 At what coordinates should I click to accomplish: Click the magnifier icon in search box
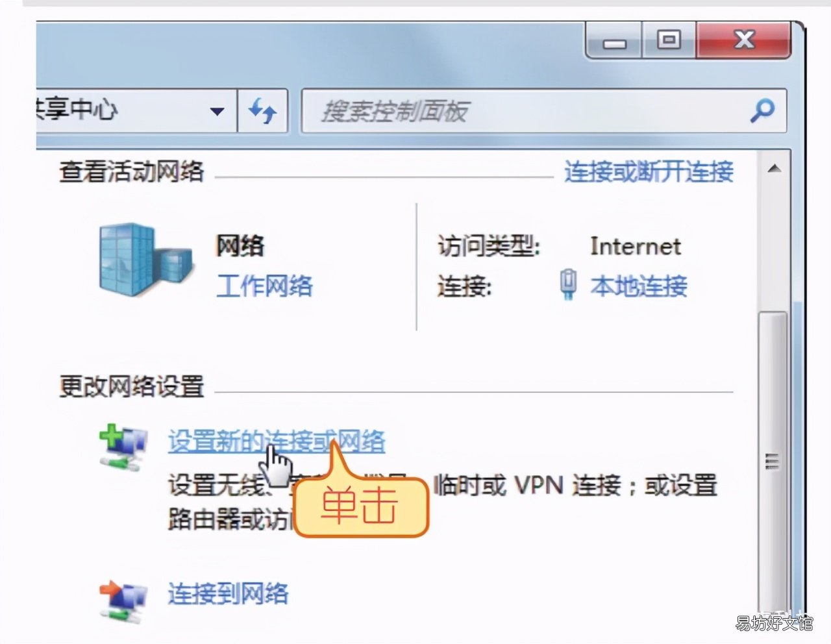[762, 111]
